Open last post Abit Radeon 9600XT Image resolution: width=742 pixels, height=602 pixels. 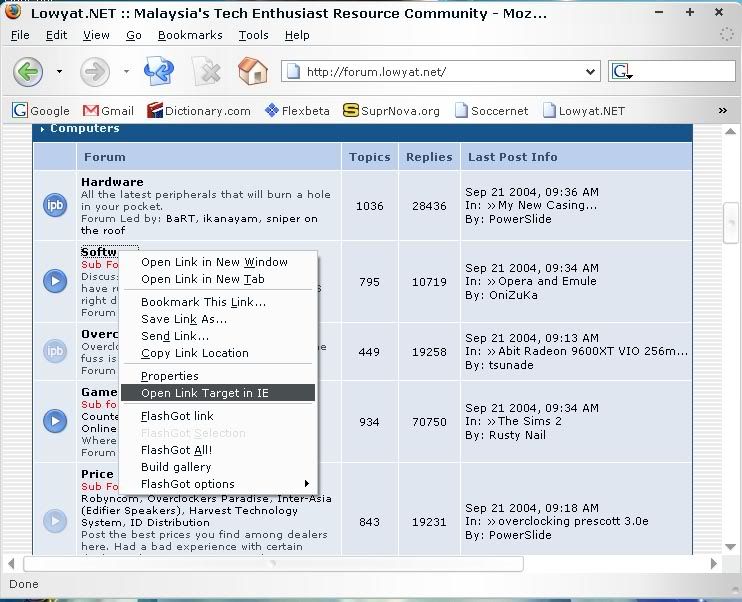tap(593, 351)
